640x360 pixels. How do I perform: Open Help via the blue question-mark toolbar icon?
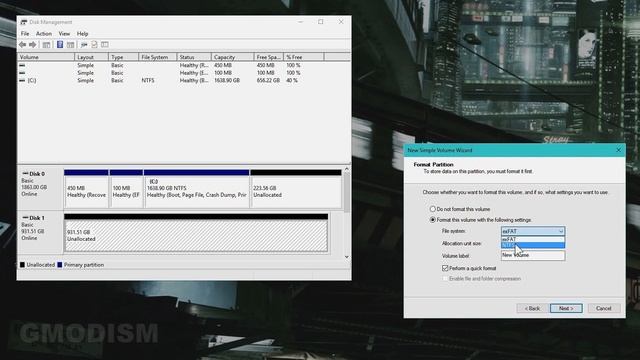pyautogui.click(x=60, y=44)
